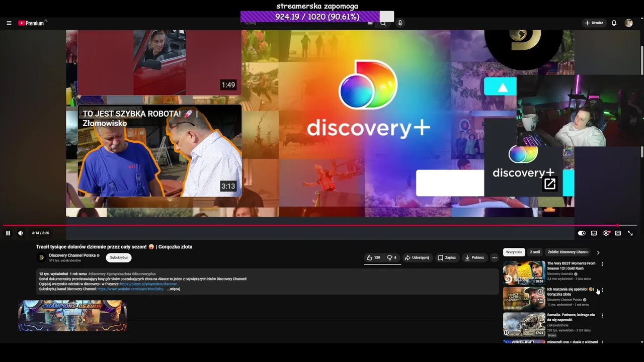Save video with Zapisz button
The width and height of the screenshot is (644, 362).
pyautogui.click(x=447, y=258)
